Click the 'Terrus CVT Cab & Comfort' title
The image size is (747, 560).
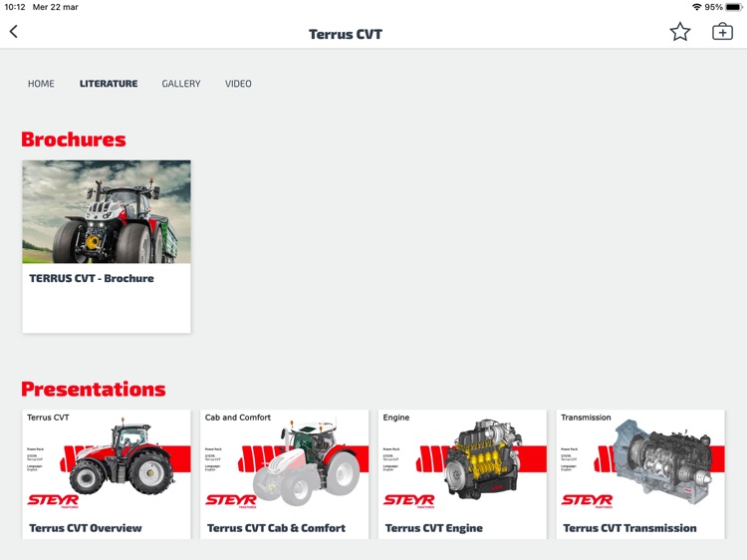coord(276,528)
